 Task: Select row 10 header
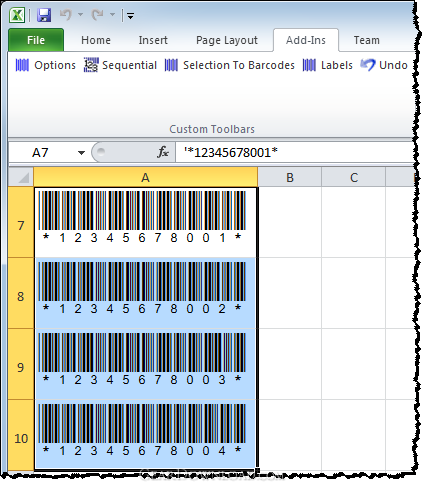[21, 435]
